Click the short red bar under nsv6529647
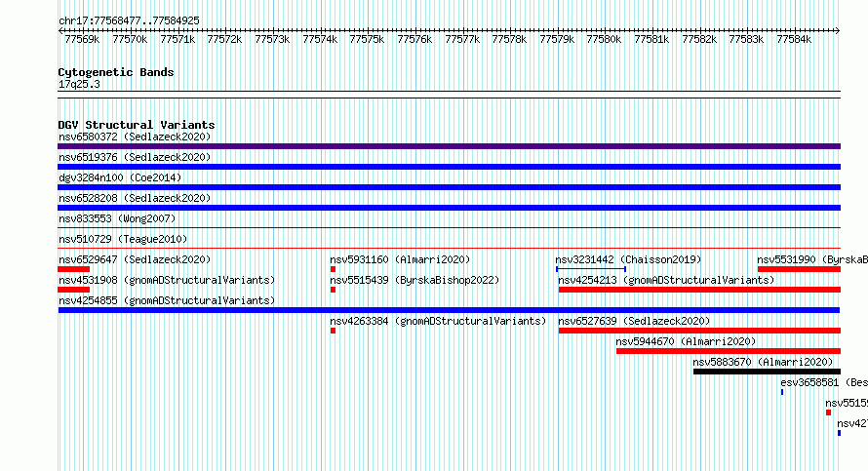Screen dimensions: 868x471 click(73, 269)
